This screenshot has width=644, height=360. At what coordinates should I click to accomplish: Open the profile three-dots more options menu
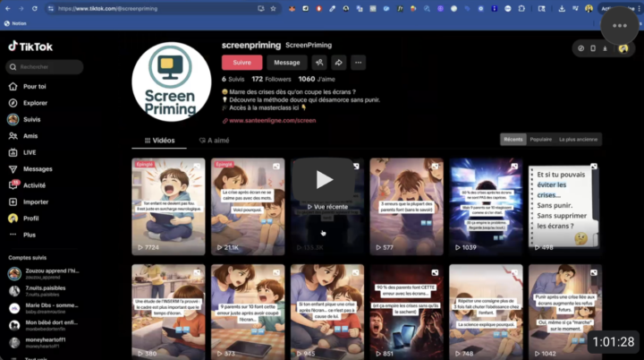pos(359,63)
